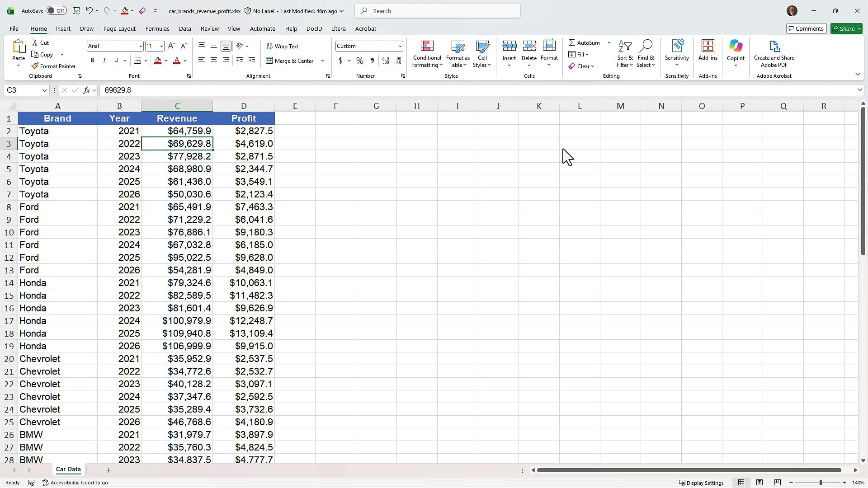Click the Paste clipboard icon
This screenshot has height=488, width=868.
(x=19, y=47)
